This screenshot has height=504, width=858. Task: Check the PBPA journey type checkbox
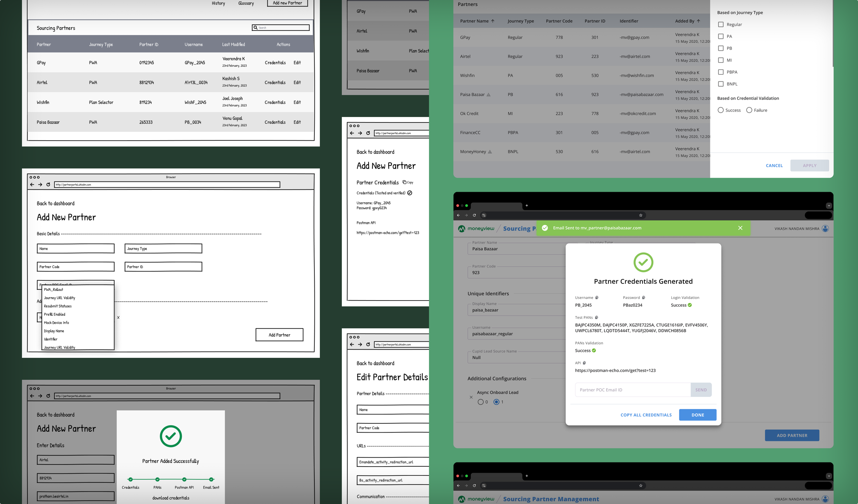pyautogui.click(x=721, y=72)
